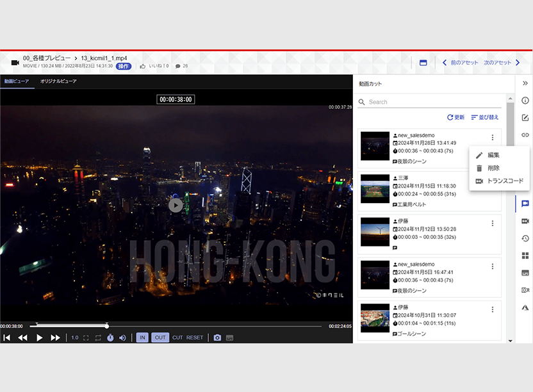Click the RESET button

[195, 338]
